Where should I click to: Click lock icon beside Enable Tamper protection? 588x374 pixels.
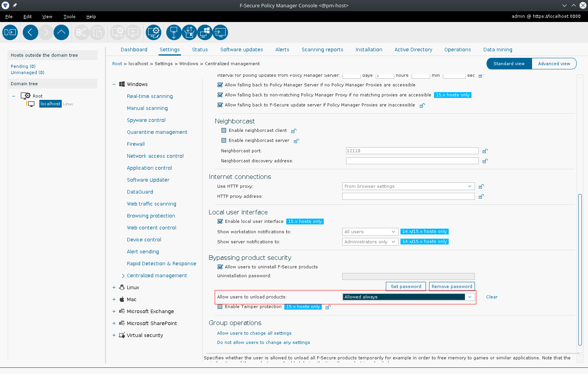pos(328,307)
